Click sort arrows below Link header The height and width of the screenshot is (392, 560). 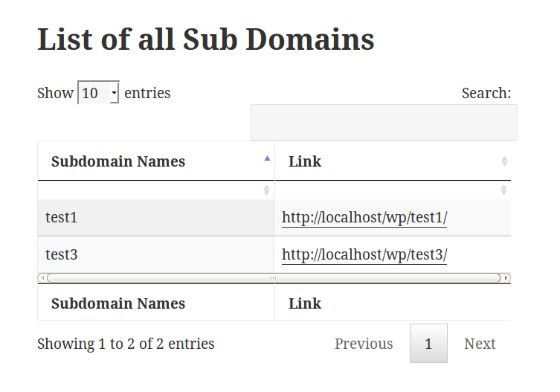[503, 190]
